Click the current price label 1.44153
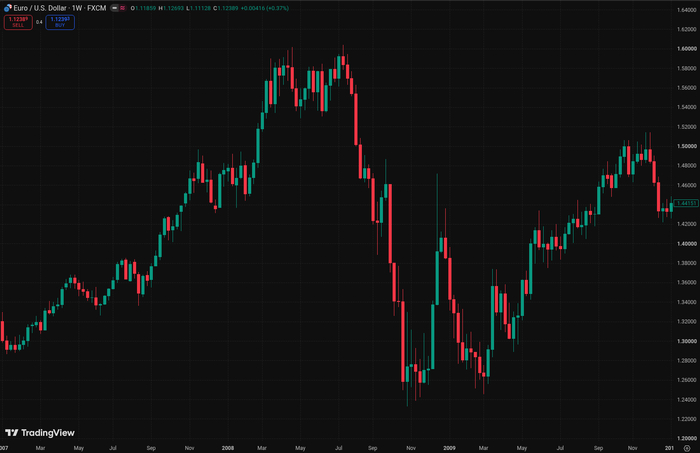The image size is (700, 453). [686, 203]
